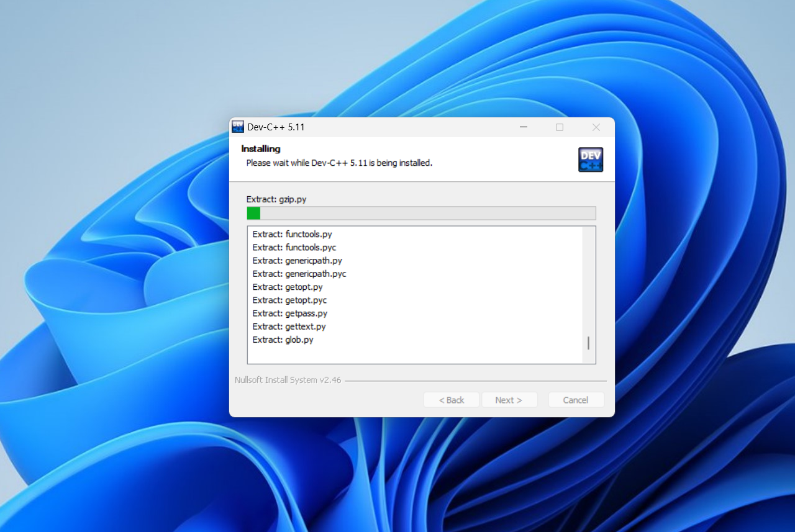Click the disabled maximize window button

point(560,127)
